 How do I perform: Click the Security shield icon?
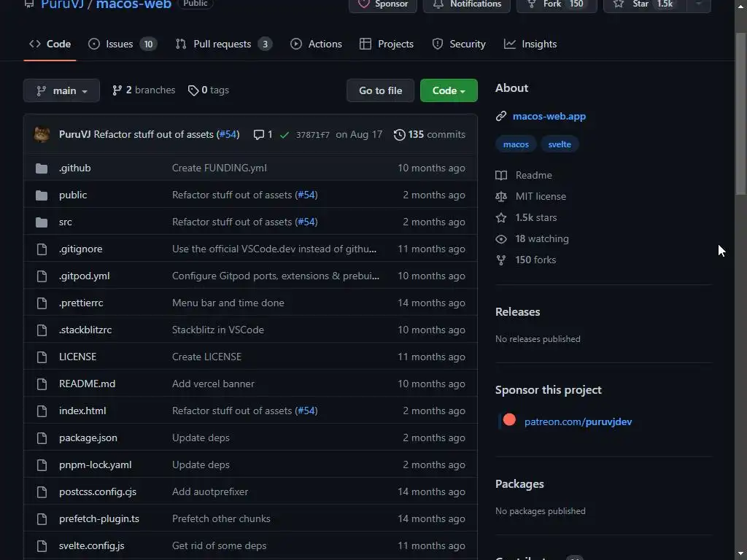(438, 44)
